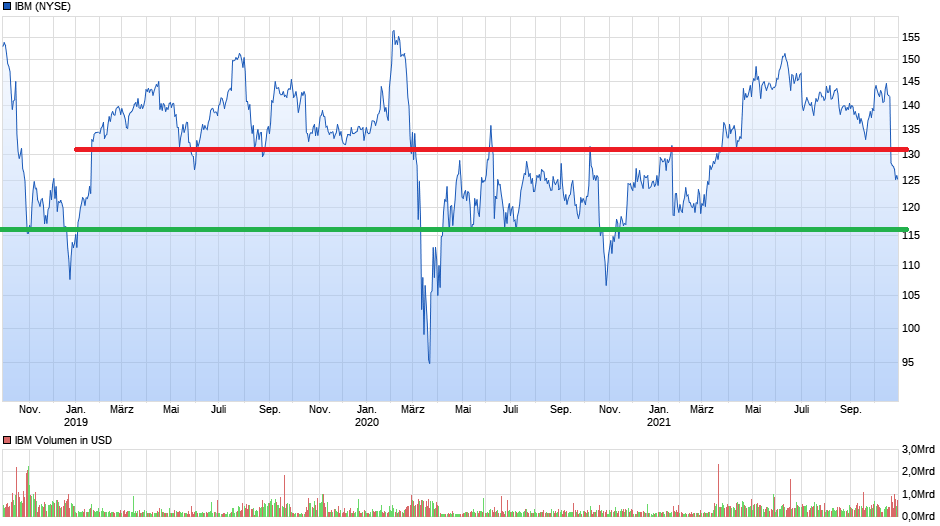This screenshot has width=940, height=526.
Task: Click the 100 price axis label
Action: (911, 328)
